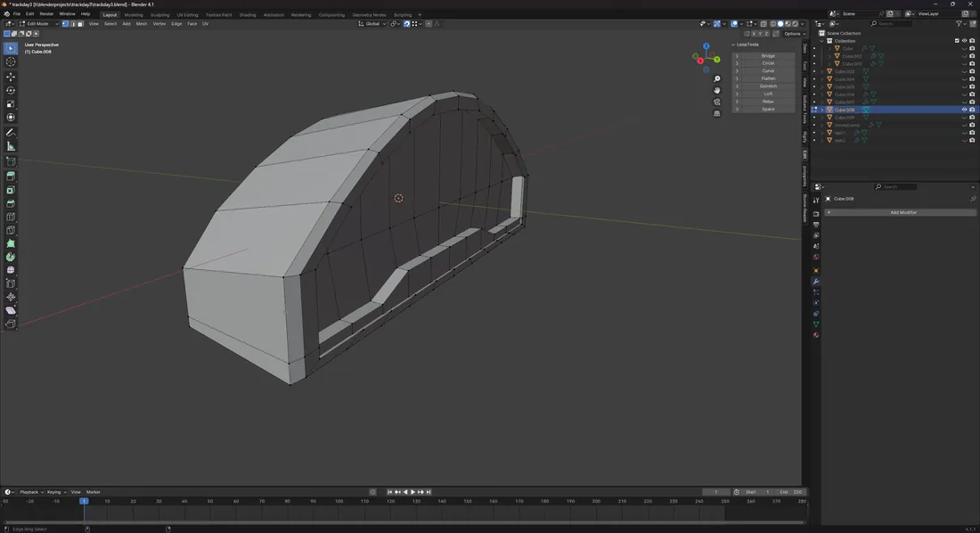Click the outliner search field
Image resolution: width=980 pixels, height=533 pixels.
coord(892,24)
